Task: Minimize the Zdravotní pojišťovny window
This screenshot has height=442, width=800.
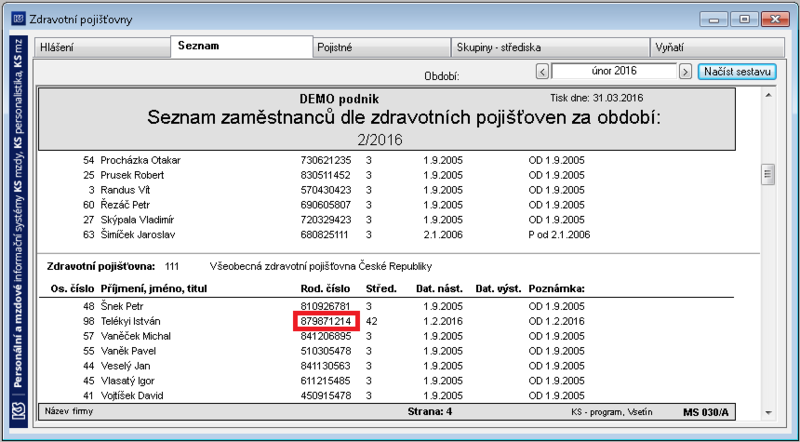Action: point(713,19)
